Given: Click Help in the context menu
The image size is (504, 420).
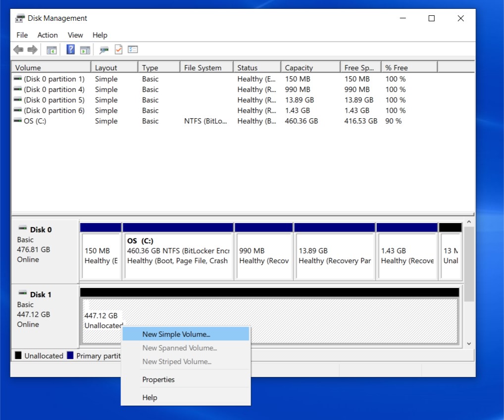Looking at the screenshot, I should coord(150,397).
